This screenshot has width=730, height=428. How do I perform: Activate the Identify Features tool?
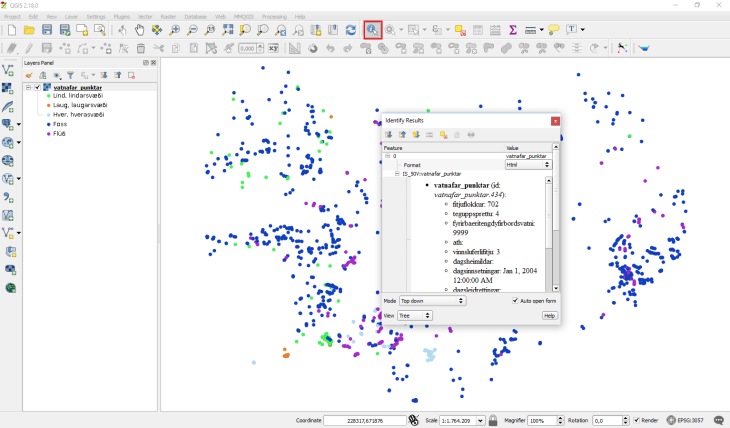[373, 30]
